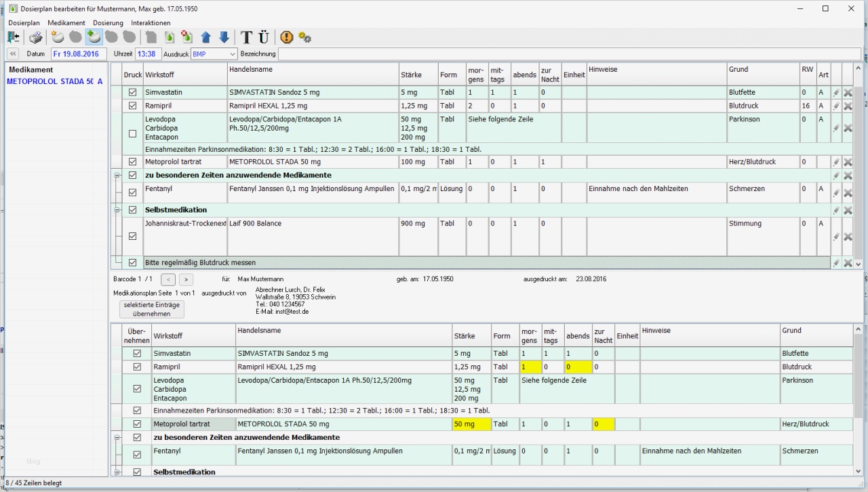Click next barcode page '>' button
Screen dimensions: 868x492
[186, 279]
